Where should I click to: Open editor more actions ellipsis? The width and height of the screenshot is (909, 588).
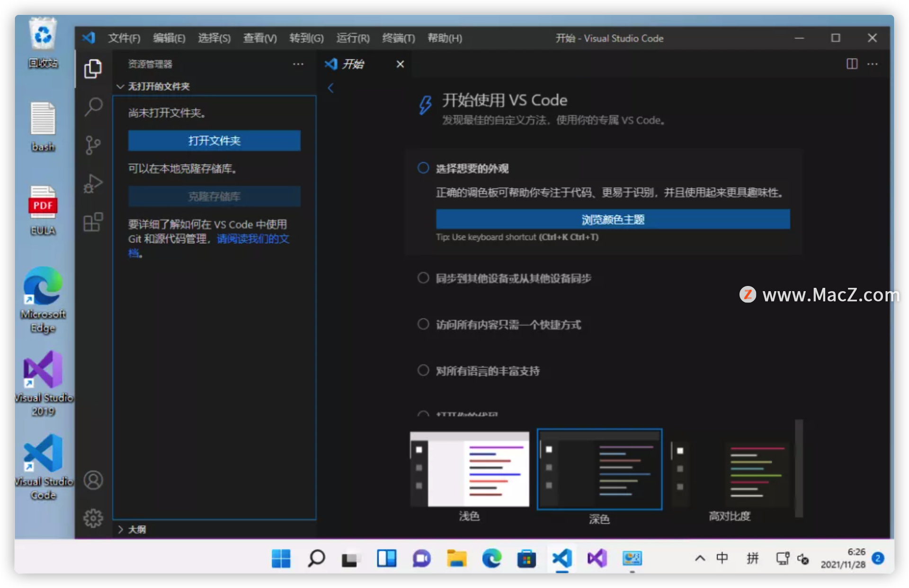point(873,63)
